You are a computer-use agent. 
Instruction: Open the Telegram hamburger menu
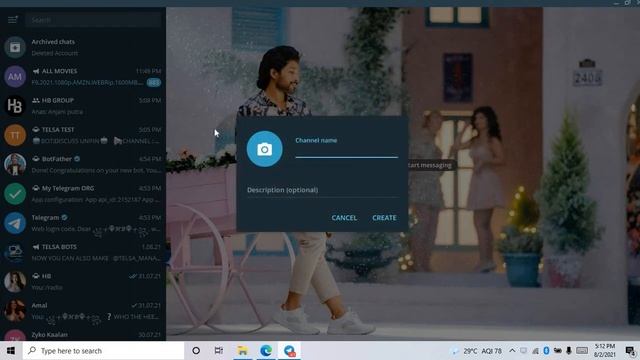(13, 20)
